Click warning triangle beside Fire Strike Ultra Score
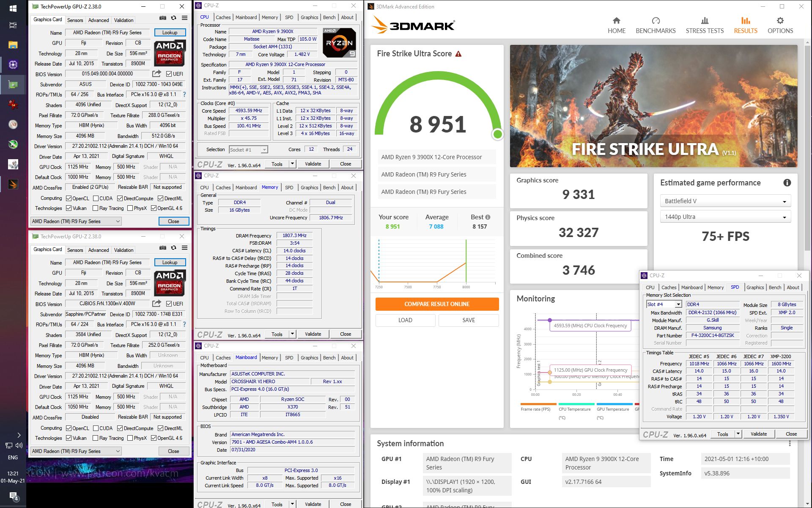 [458, 54]
